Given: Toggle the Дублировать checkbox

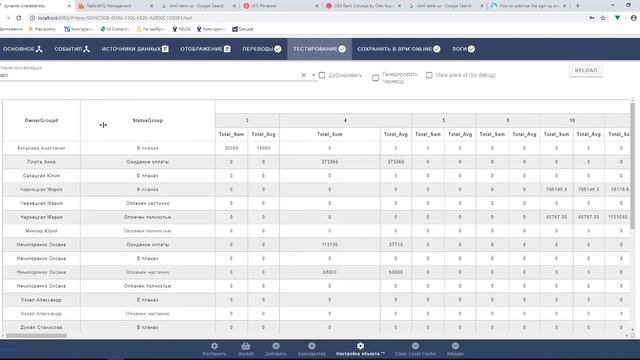Looking at the screenshot, I should [x=322, y=75].
